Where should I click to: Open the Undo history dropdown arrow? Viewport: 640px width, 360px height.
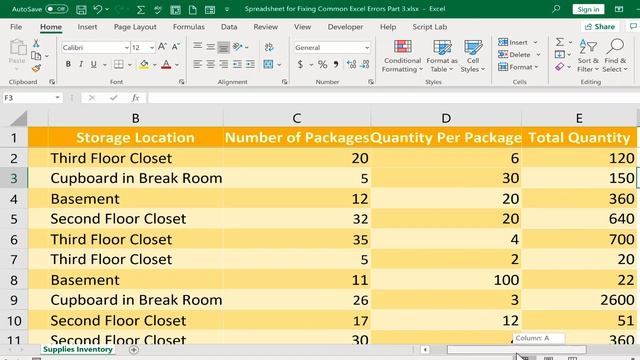coord(107,9)
